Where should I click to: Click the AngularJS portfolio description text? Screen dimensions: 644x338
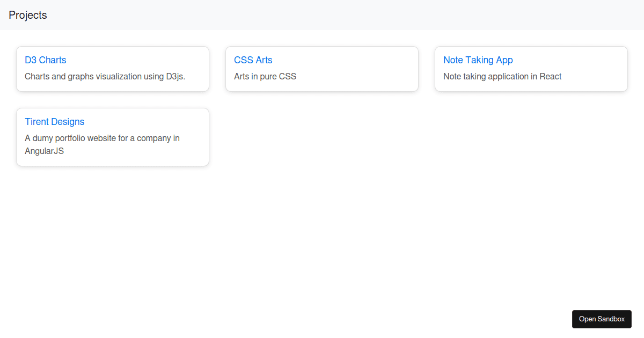[102, 144]
